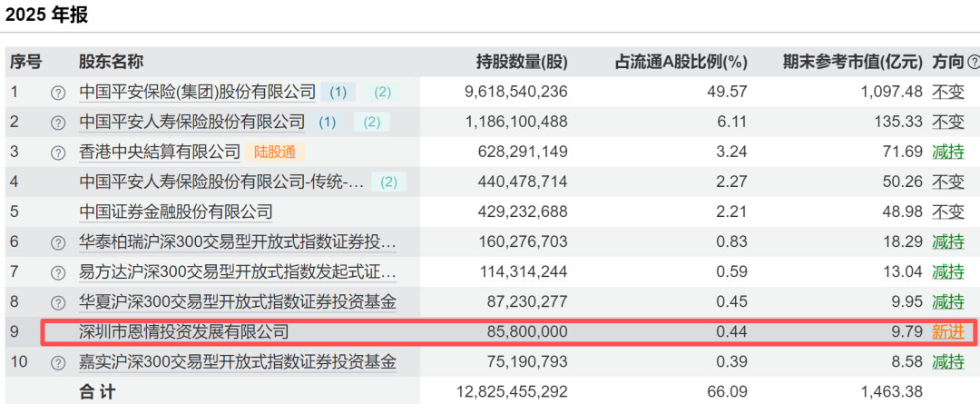The image size is (980, 404).
Task: Click the (1) tag on row 2 中国平安人寿
Action: (x=327, y=122)
